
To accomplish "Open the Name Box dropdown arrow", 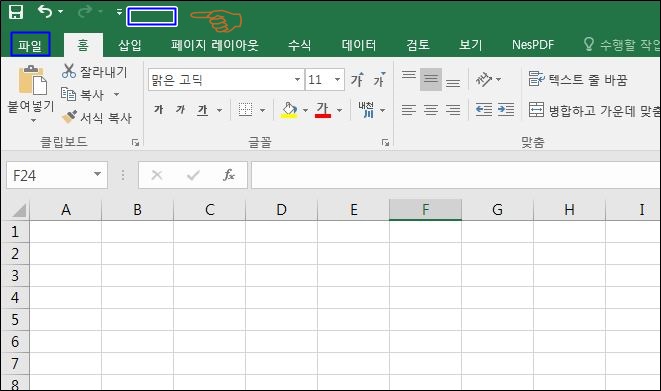I will [97, 174].
